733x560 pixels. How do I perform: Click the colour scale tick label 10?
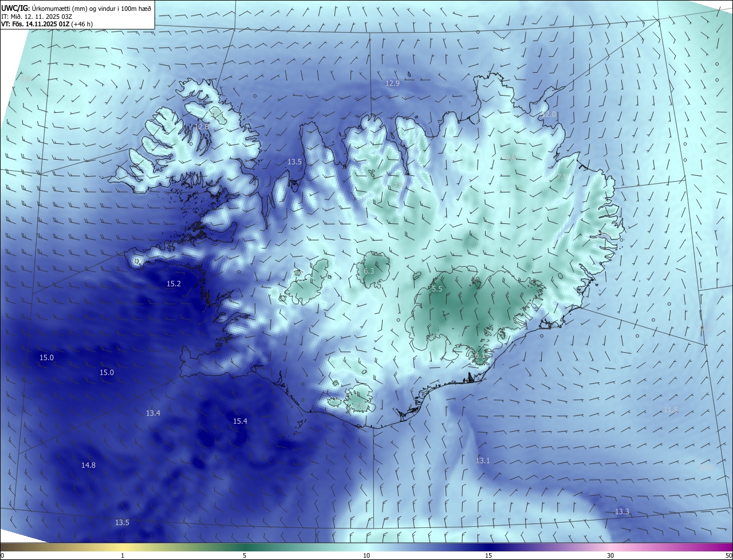point(366,555)
